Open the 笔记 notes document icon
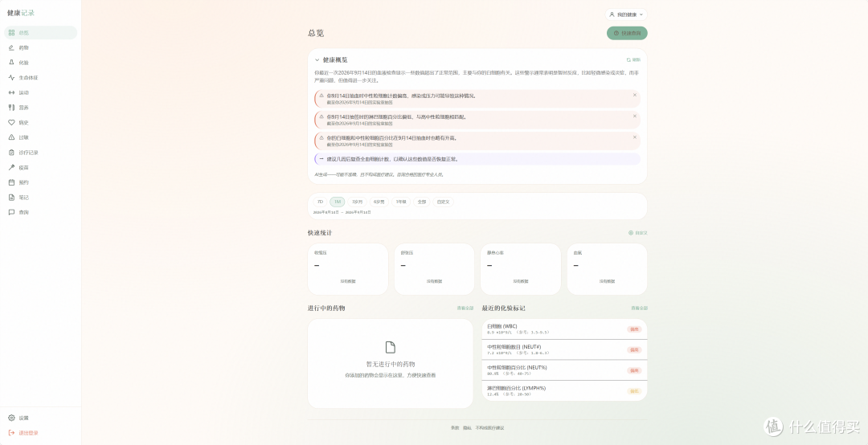The width and height of the screenshot is (868, 445). [11, 197]
